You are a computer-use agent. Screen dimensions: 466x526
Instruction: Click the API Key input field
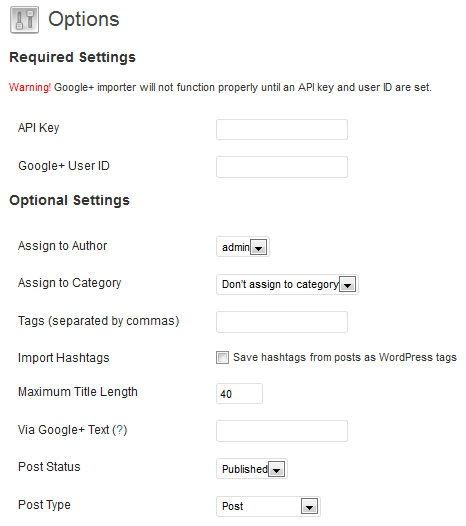[282, 129]
